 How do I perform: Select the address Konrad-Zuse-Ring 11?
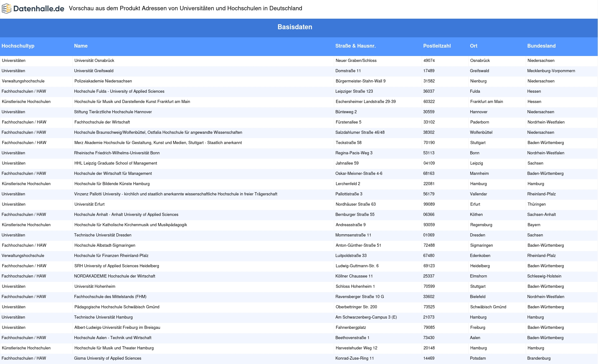click(355, 358)
